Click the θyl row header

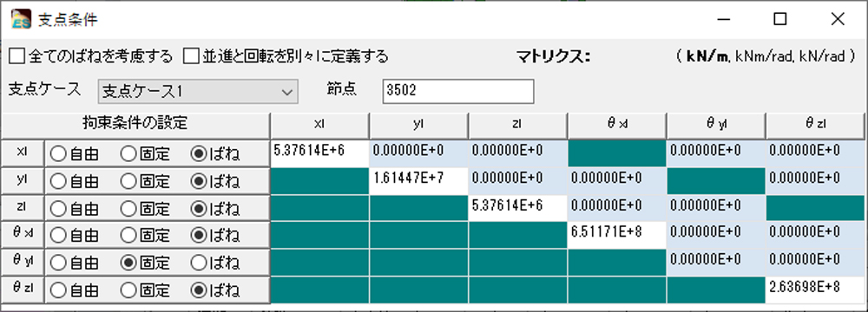tap(23, 263)
